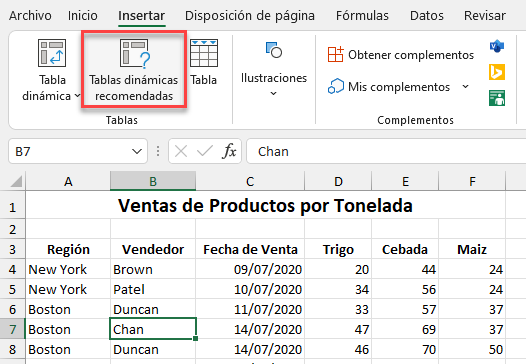Select row 2 header
Viewport: 526px width, 364px height.
pos(12,229)
